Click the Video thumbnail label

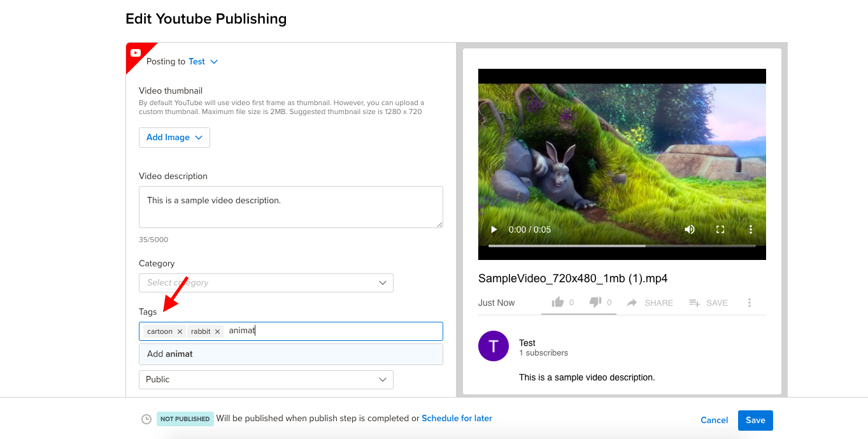coord(171,91)
